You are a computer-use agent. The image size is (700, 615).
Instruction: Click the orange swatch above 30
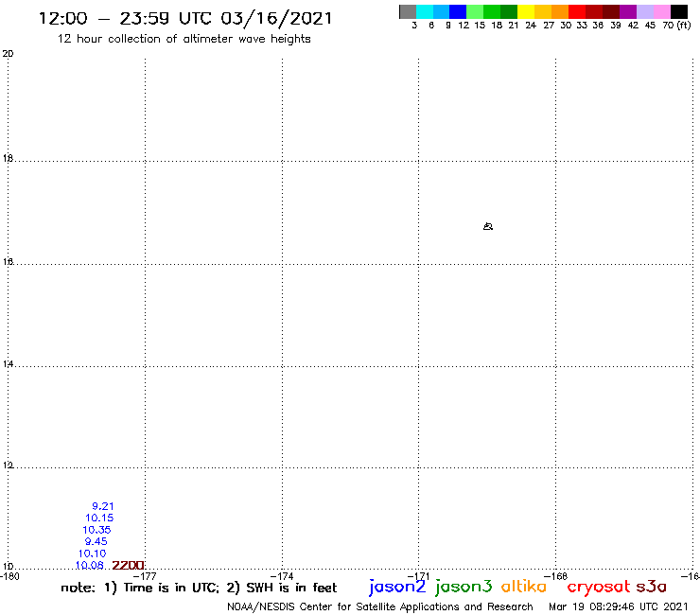[x=560, y=11]
